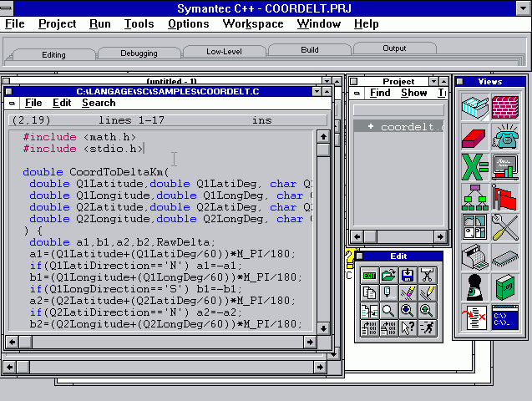Open the Project menu in main menu bar
Screen dimensions: 532x401
[x=57, y=23]
